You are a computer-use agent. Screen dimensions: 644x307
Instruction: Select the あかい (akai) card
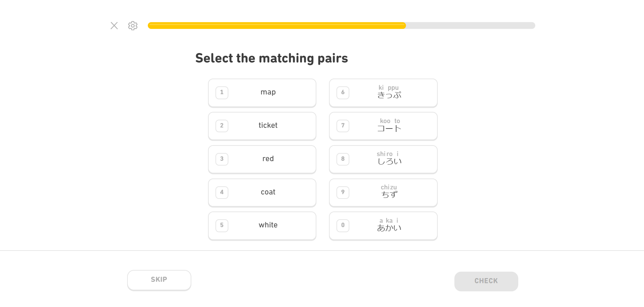click(389, 226)
